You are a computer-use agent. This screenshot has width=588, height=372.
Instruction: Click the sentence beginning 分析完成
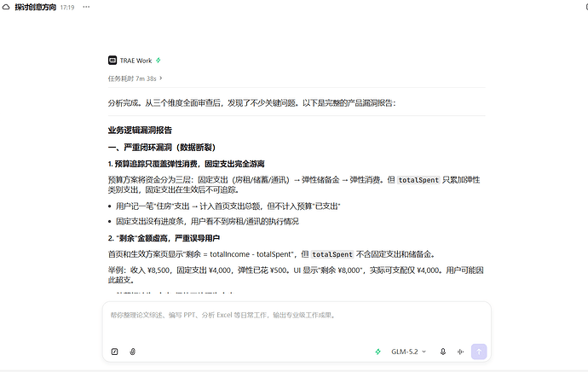coord(252,103)
